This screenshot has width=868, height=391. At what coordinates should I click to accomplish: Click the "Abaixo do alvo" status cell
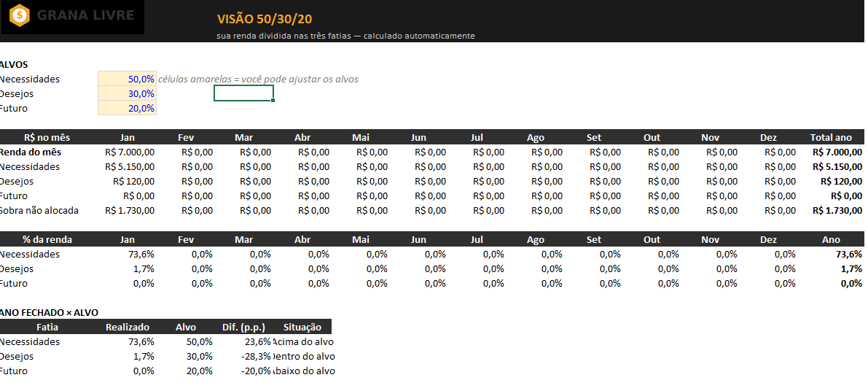304,371
